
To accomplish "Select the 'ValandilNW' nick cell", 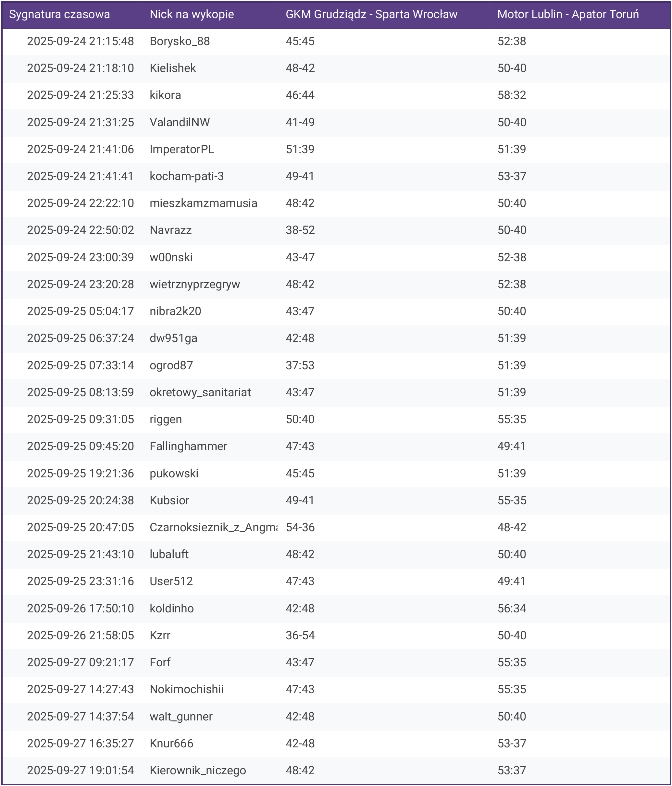I will [180, 122].
